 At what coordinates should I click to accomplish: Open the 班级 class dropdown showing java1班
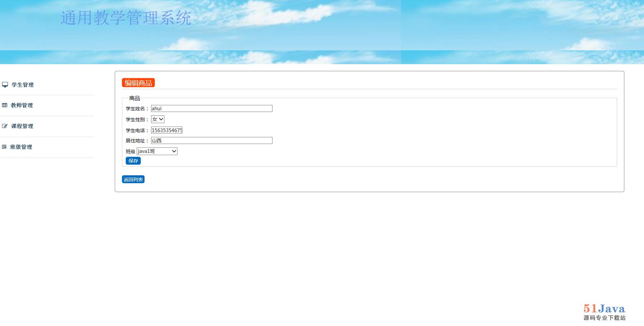pyautogui.click(x=157, y=151)
